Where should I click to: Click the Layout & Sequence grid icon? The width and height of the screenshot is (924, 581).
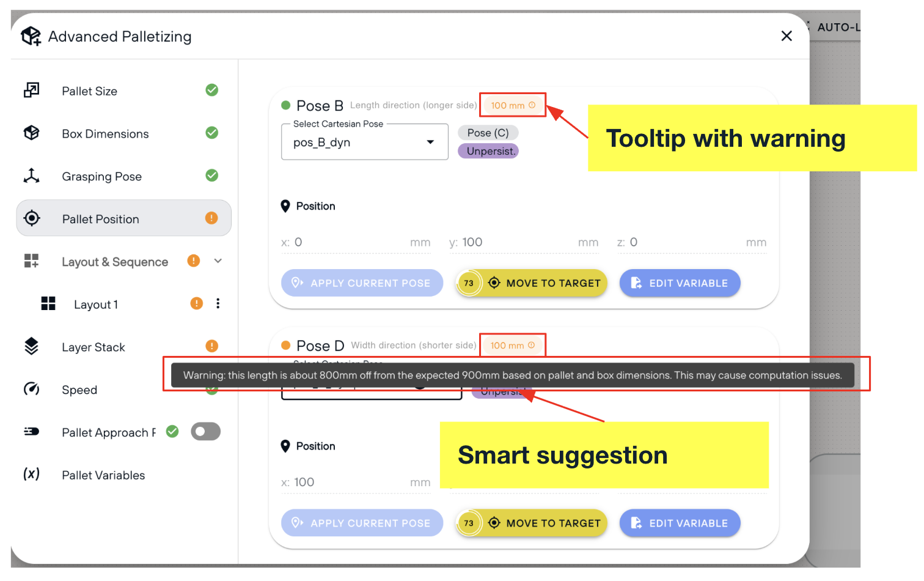(31, 261)
